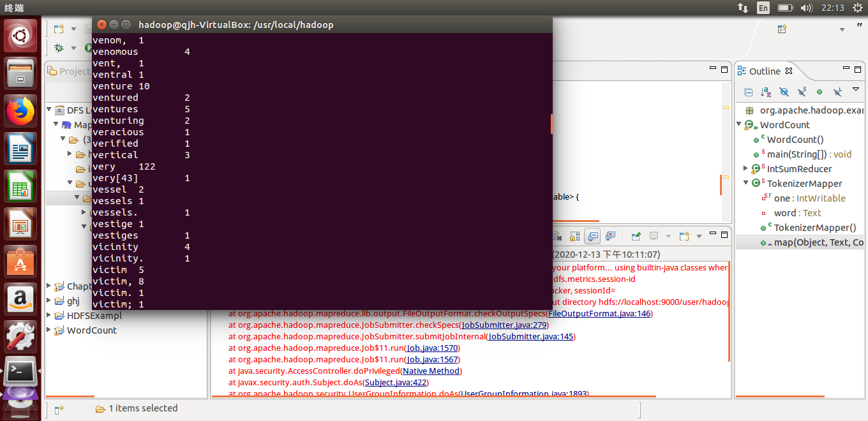Open Firefox from Ubuntu launcher
This screenshot has width=868, height=421.
tap(20, 110)
